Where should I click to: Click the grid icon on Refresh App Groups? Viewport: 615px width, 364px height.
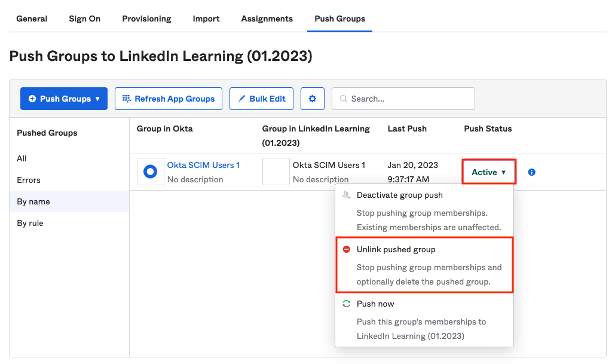[128, 98]
